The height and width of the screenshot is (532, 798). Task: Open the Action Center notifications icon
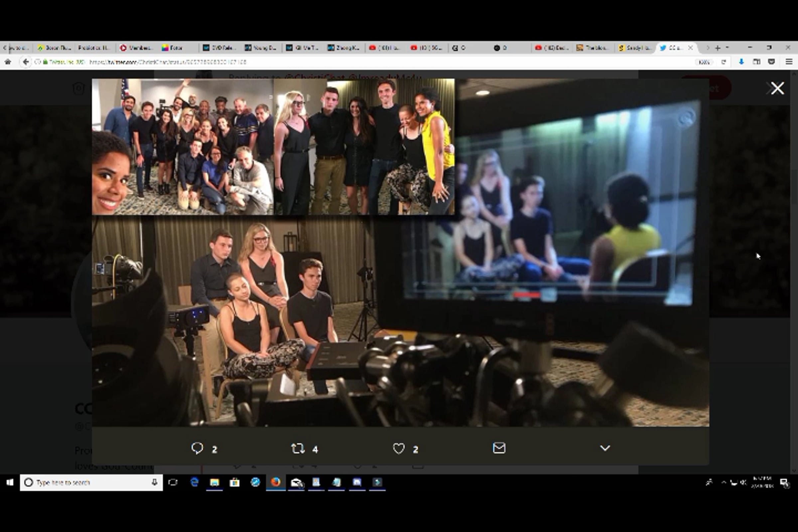tap(785, 482)
